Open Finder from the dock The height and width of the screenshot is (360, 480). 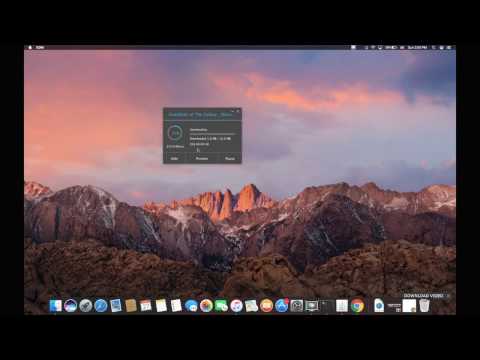point(55,306)
